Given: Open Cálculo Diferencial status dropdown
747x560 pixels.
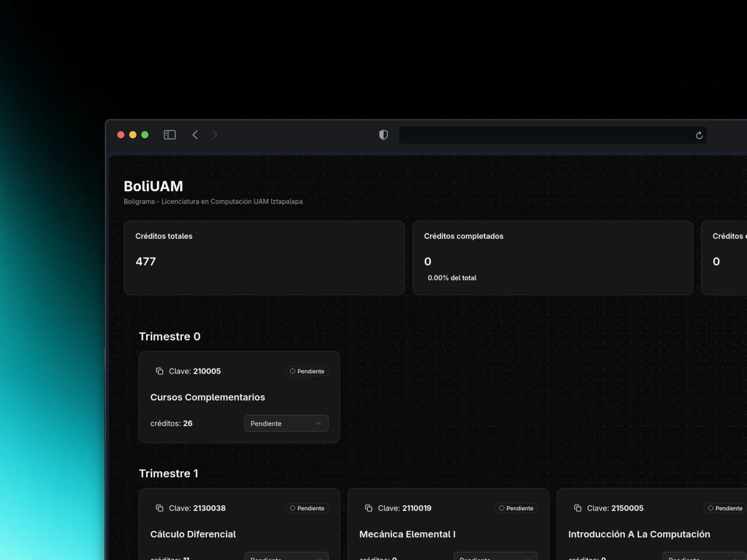Looking at the screenshot, I should [x=286, y=557].
